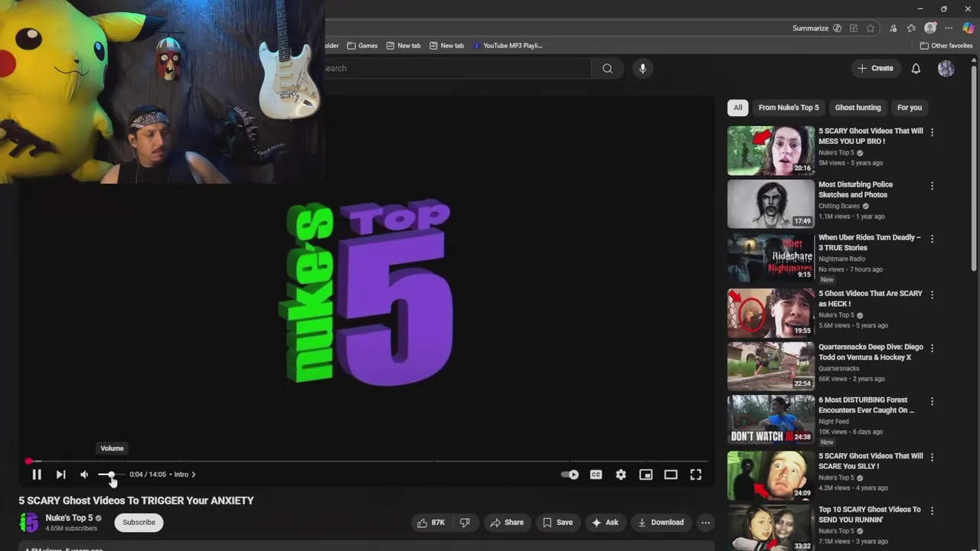Image resolution: width=980 pixels, height=551 pixels.
Task: Open options for SCARY as HECK video
Action: [932, 295]
